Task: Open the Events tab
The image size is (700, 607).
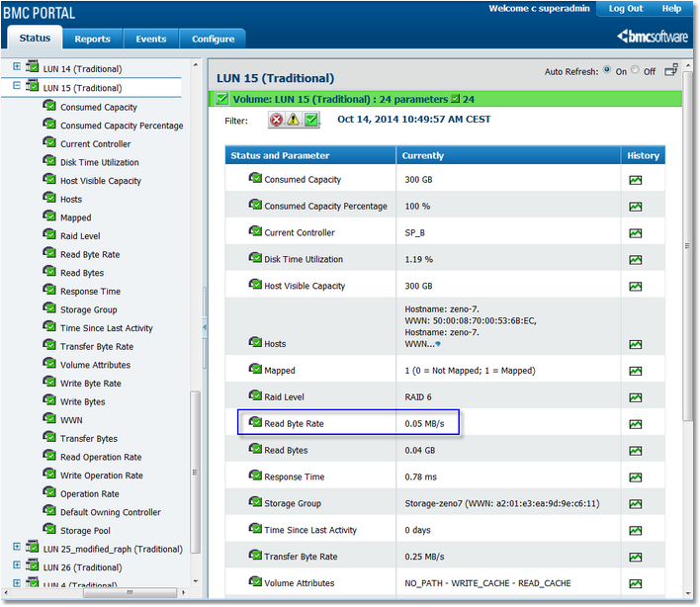Action: click(x=151, y=39)
